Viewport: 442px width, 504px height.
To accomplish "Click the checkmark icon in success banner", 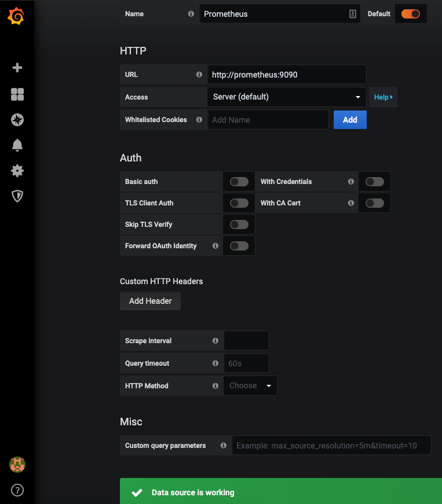I will 137,492.
